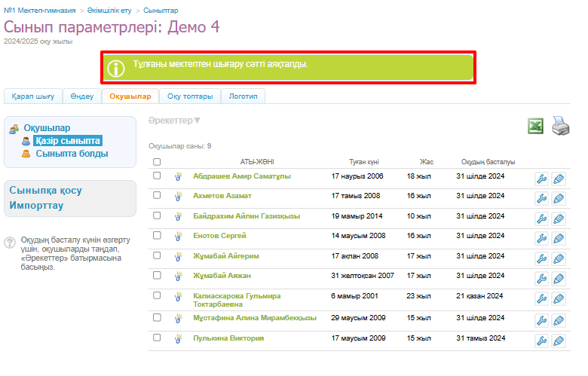Open the Логотип tab
Viewport: 588px width, 376px height.
click(x=243, y=96)
